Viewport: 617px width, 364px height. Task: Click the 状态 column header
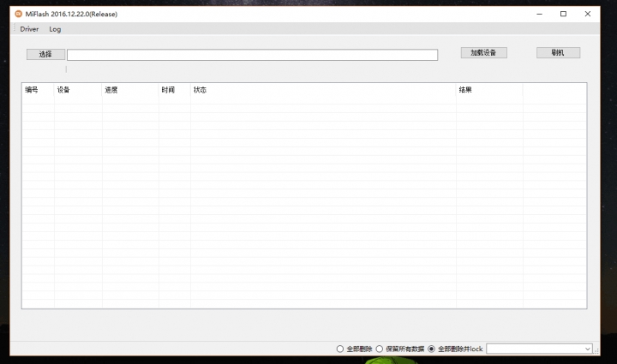pyautogui.click(x=323, y=90)
